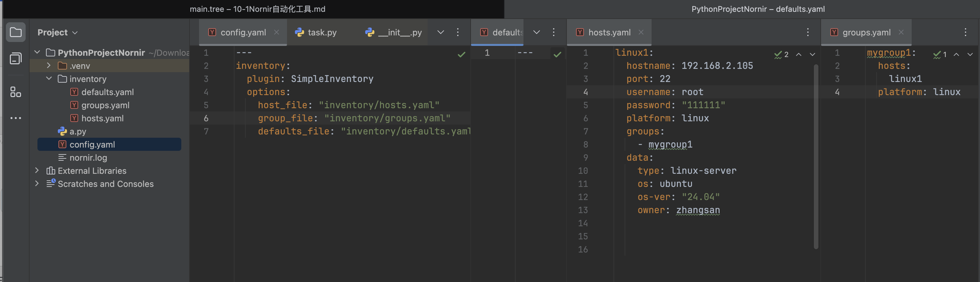Close the hosts.yaml tab
Screen dimensions: 980x282
click(x=641, y=32)
